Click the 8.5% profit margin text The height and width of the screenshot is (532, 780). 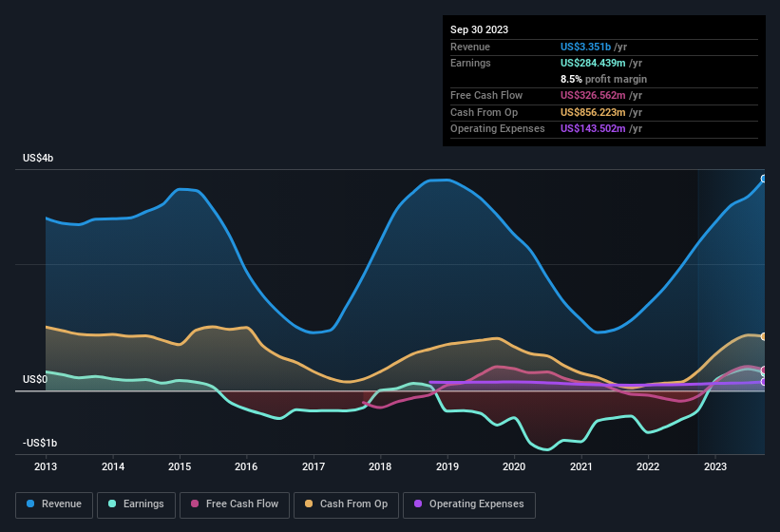[603, 79]
